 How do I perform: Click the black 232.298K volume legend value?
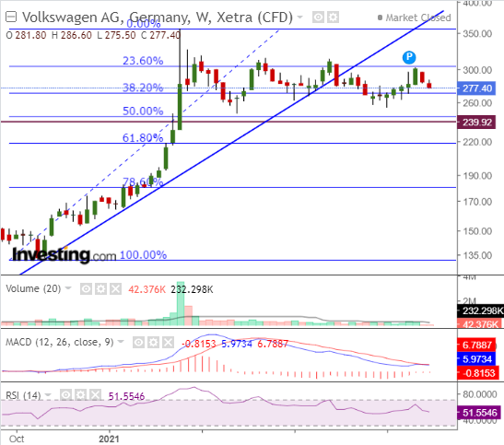[192, 290]
